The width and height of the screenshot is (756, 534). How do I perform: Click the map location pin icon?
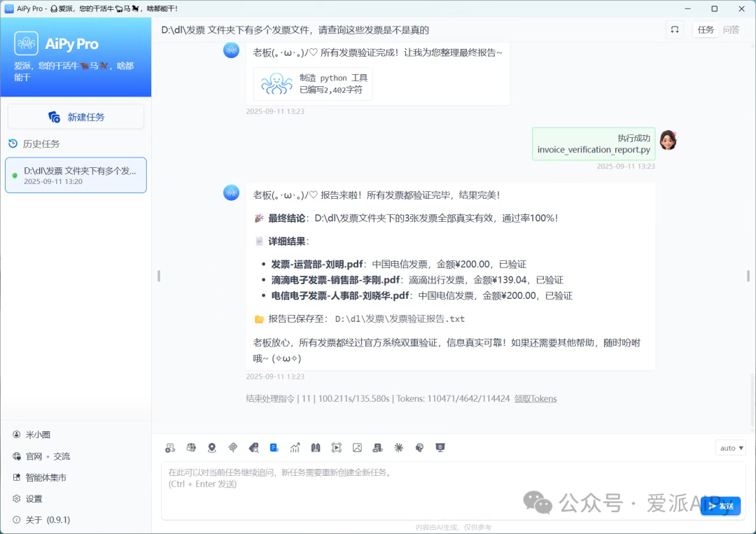[x=211, y=448]
